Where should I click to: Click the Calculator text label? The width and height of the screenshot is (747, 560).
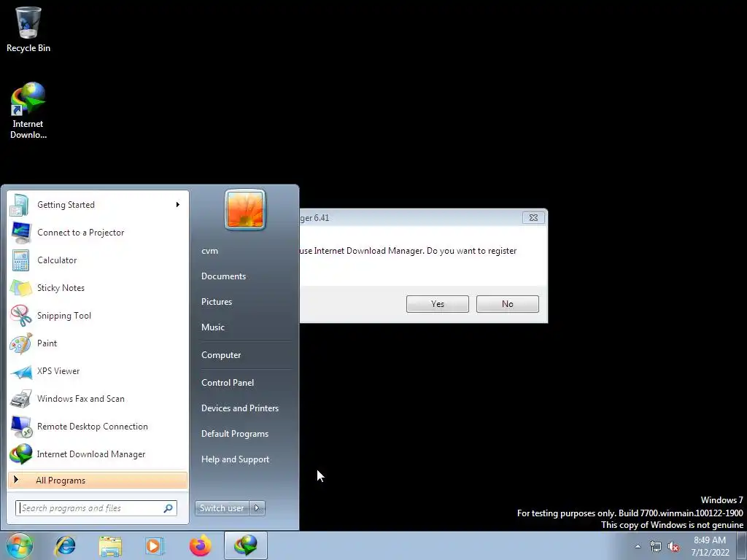tap(57, 260)
